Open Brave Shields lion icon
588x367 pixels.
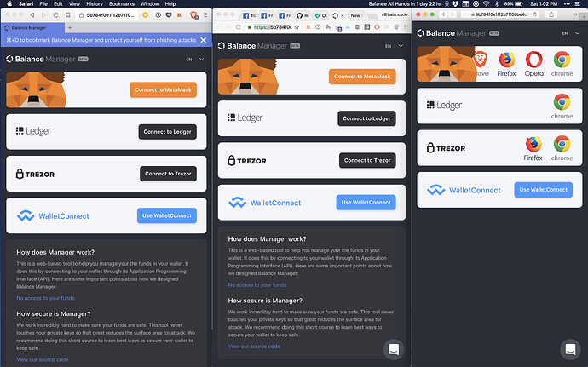pos(193,15)
